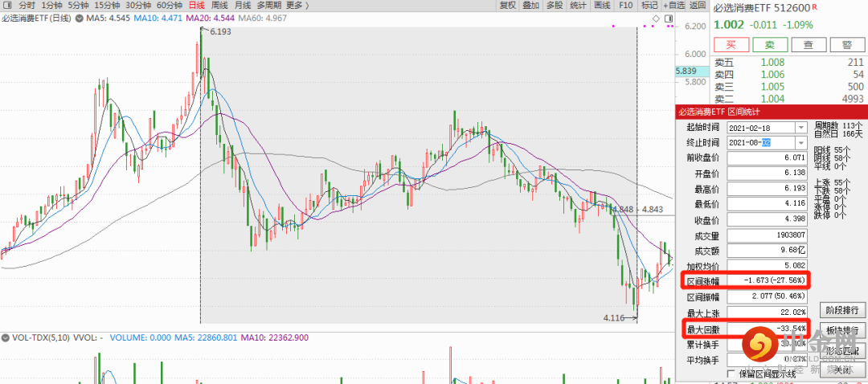Image resolution: width=868 pixels, height=384 pixels.
Task: Open the 多股 multi-stock view
Action: click(555, 5)
